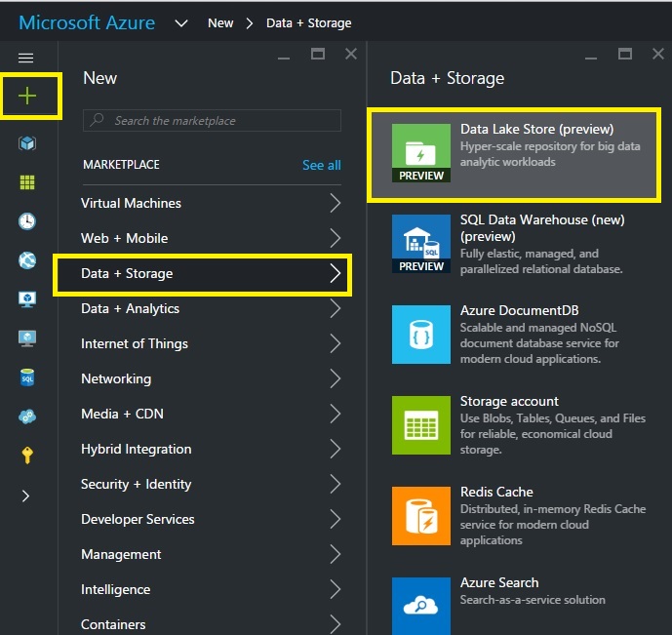Select Data Lake Store (preview) title

point(536,129)
